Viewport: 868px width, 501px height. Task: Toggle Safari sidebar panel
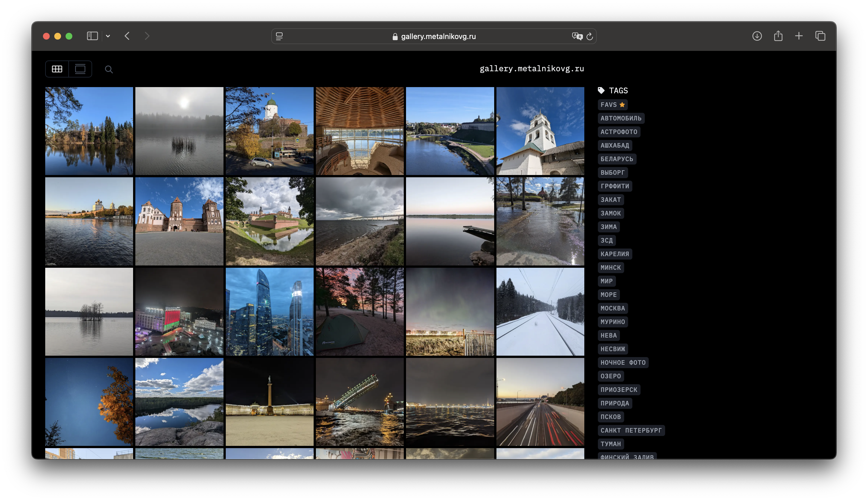[x=92, y=36]
